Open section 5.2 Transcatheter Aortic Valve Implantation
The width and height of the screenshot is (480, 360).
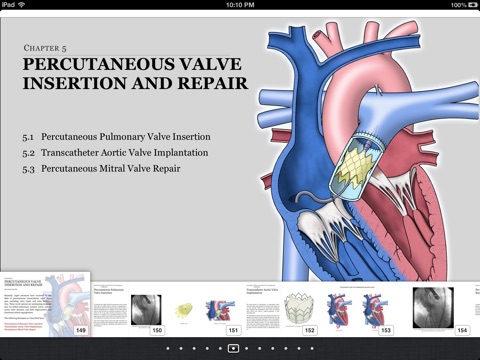(x=115, y=153)
